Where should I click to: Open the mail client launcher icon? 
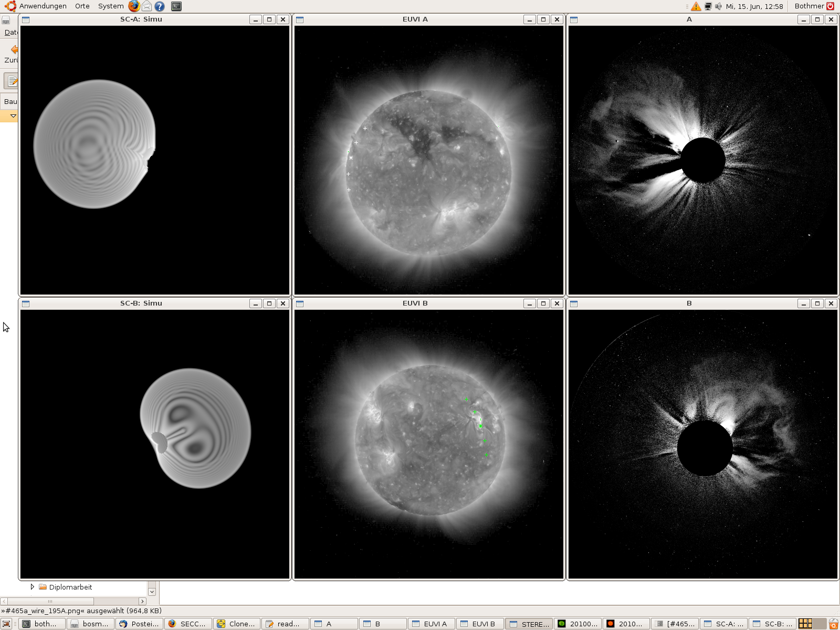click(147, 6)
